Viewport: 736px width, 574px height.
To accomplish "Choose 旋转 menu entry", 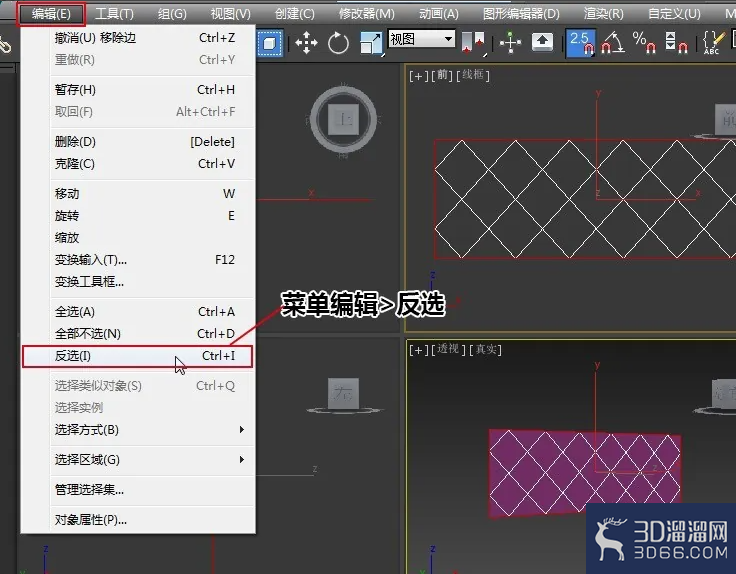I will [x=138, y=216].
